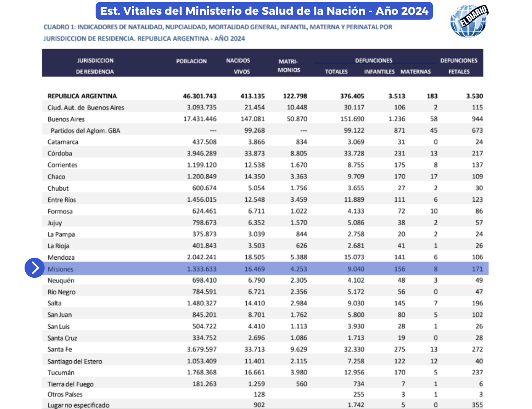Click the POBLACION column header
This screenshot has width=532, height=409.
point(191,61)
